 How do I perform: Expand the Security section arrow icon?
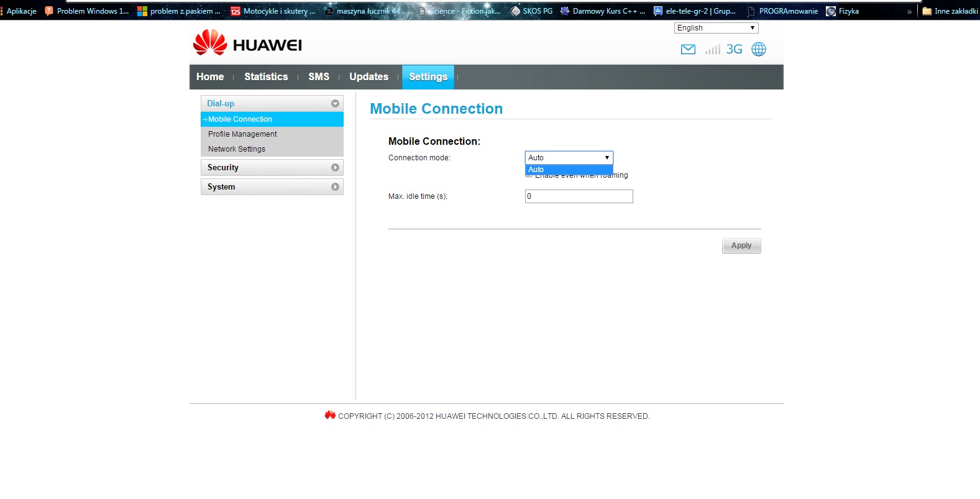[x=335, y=168]
